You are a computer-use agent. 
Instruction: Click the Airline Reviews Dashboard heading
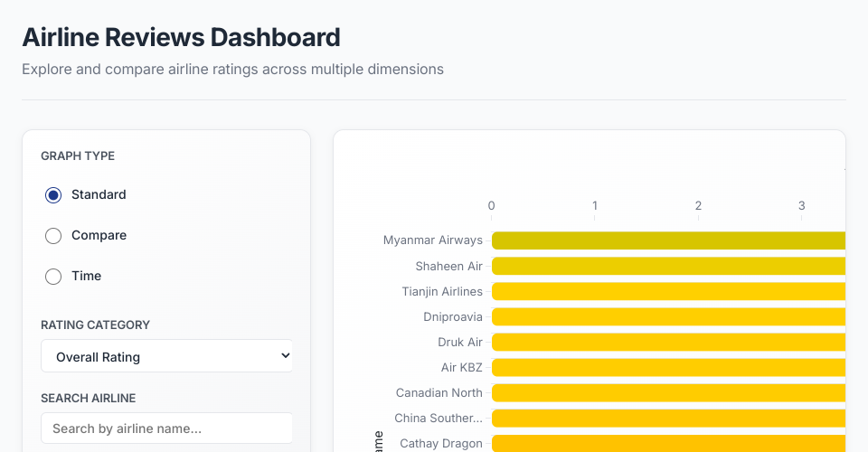181,37
